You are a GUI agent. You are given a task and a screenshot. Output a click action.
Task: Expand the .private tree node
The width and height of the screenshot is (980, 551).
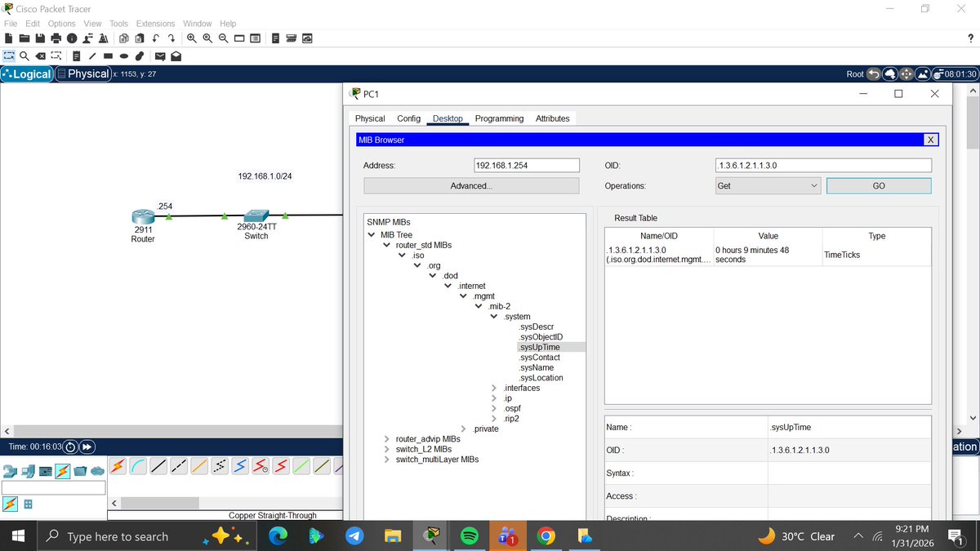point(464,429)
